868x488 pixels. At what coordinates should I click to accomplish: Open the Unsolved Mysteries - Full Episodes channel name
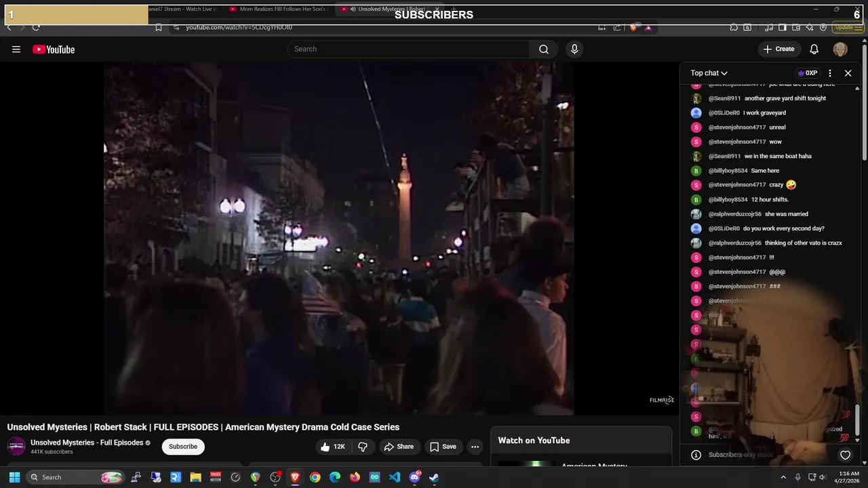87,443
